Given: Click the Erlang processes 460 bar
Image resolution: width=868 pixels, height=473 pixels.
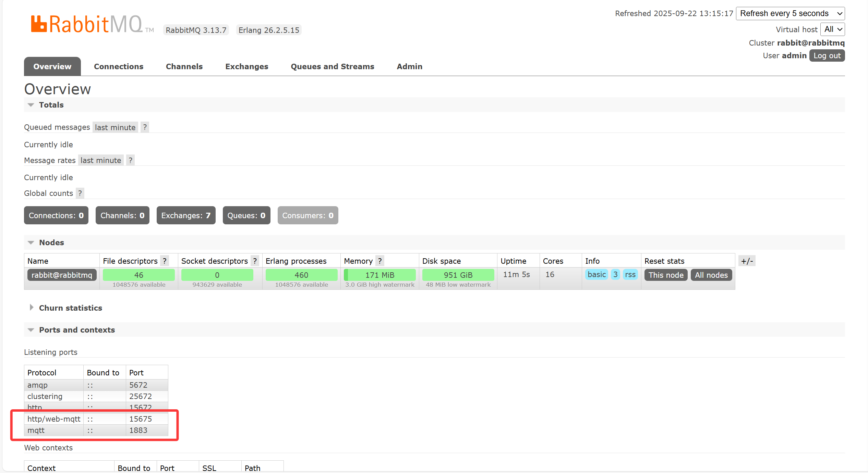Looking at the screenshot, I should point(301,275).
